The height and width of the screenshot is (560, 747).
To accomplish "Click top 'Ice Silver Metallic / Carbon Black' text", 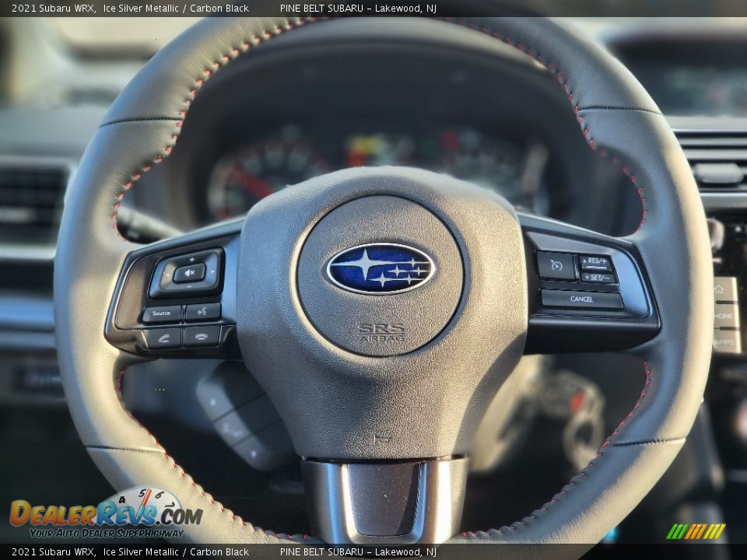I will [x=176, y=8].
